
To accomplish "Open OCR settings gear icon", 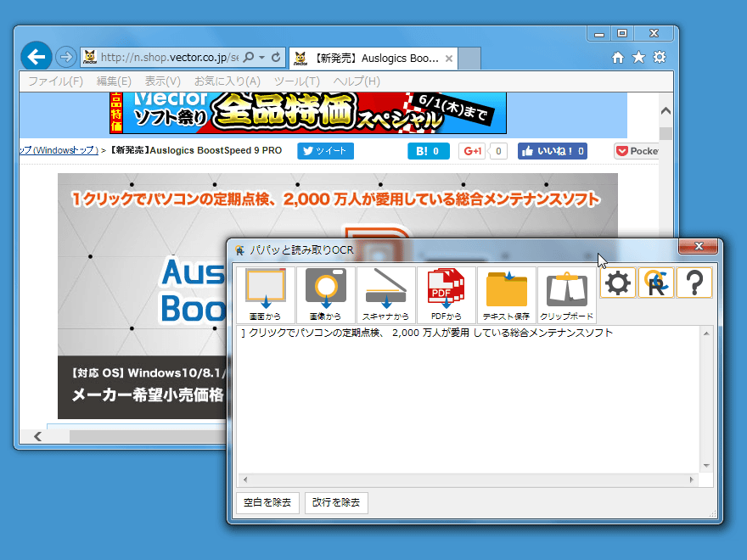I will [x=618, y=283].
